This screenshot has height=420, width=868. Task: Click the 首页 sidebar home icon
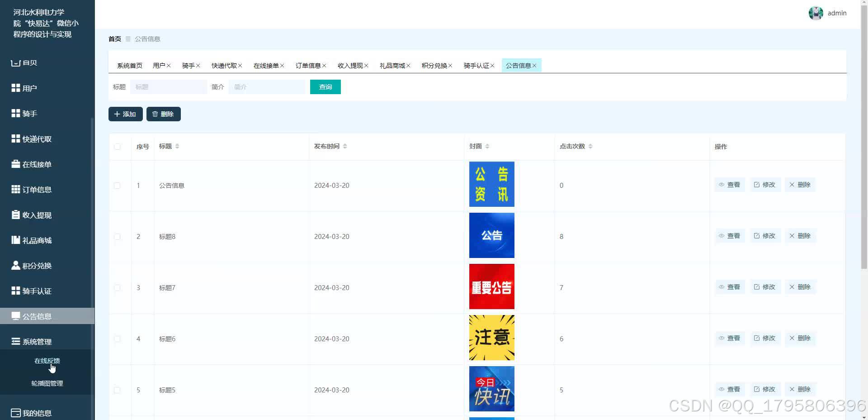pos(16,62)
